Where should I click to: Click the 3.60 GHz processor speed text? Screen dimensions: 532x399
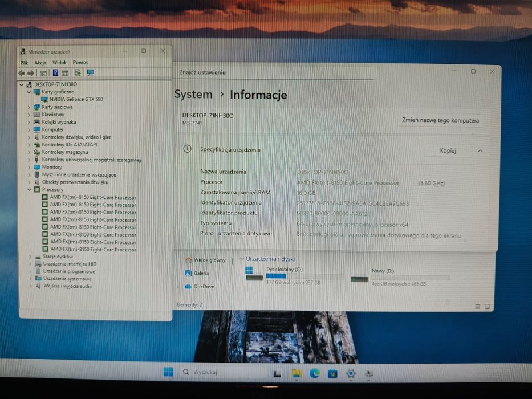(432, 183)
